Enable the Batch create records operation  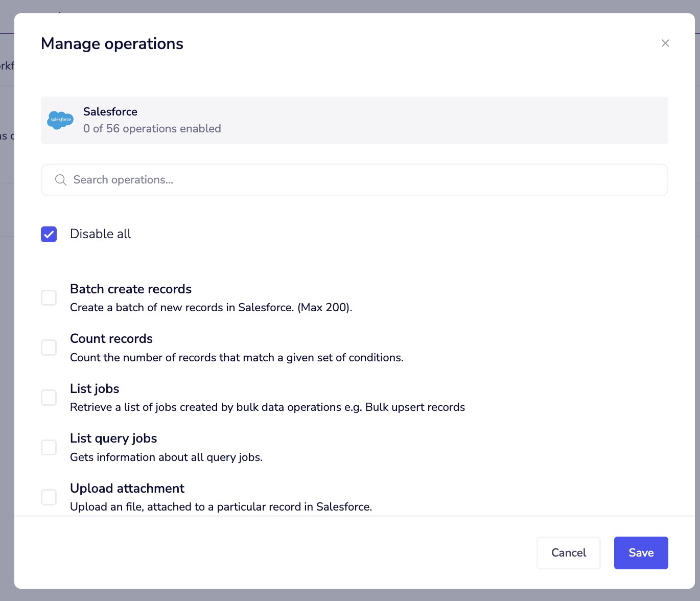tap(49, 297)
